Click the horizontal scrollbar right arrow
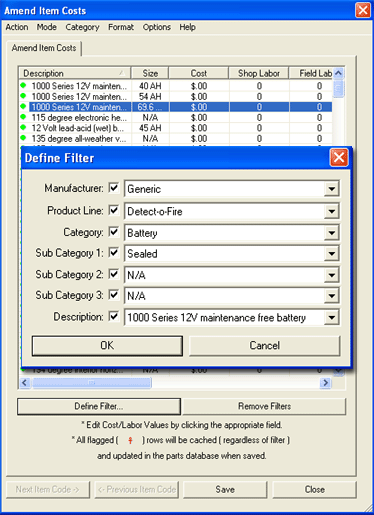The width and height of the screenshot is (374, 515). tap(325, 383)
